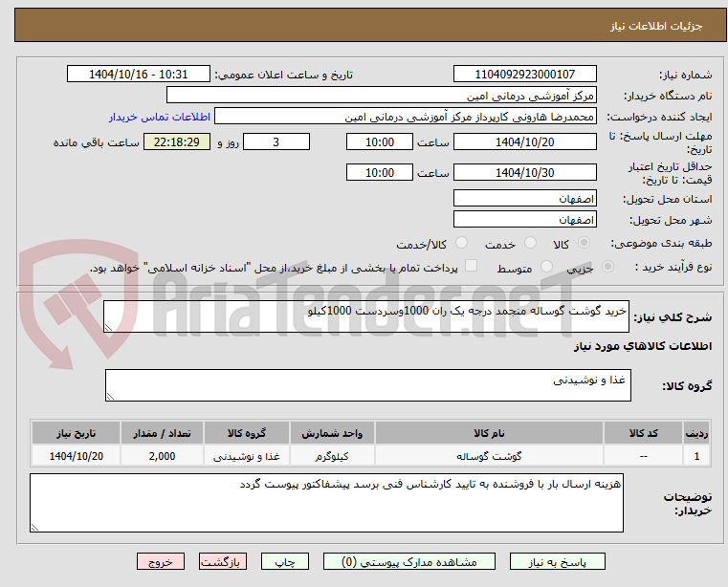Click the جزئیات اطلاعات نیاز header title
The width and height of the screenshot is (728, 587).
coord(656,26)
